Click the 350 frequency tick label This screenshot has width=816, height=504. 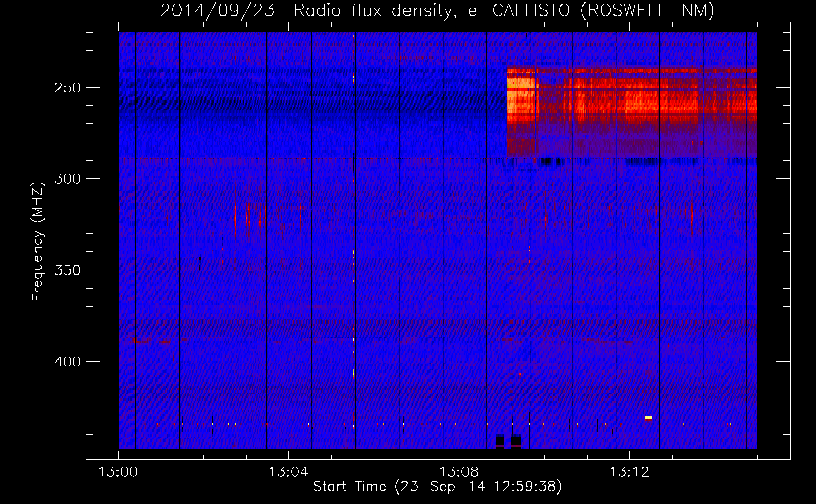68,270
